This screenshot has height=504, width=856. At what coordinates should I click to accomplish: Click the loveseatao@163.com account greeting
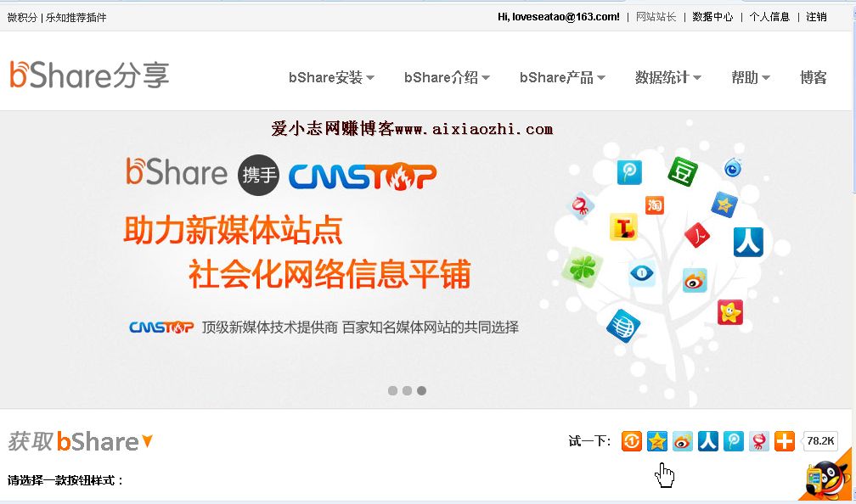[x=559, y=17]
